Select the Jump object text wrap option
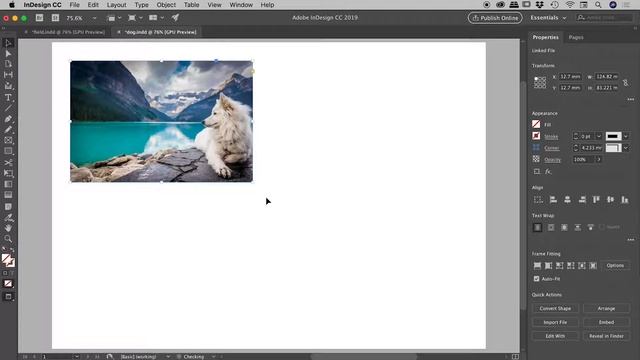The width and height of the screenshot is (640, 360). [578, 227]
